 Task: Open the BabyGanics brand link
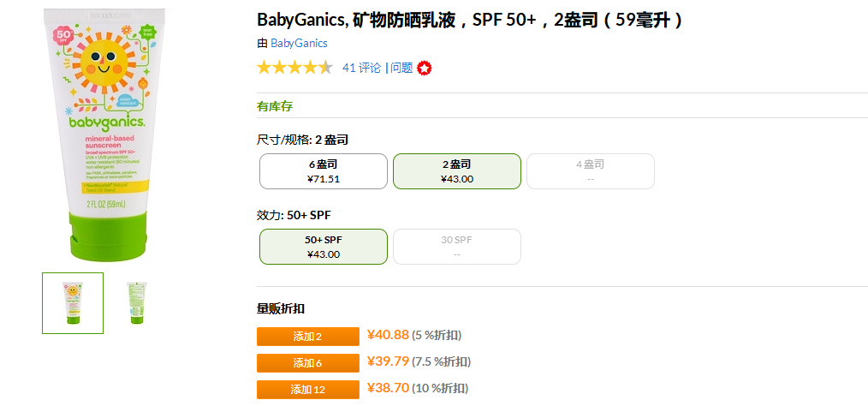coord(299,43)
